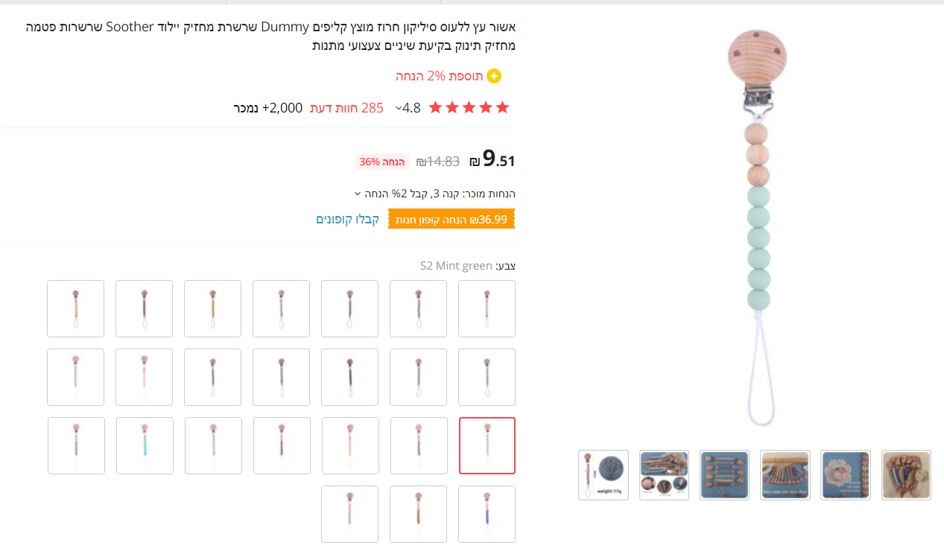Choose the selected mint green color variant
The width and height of the screenshot is (944, 560).
[487, 445]
